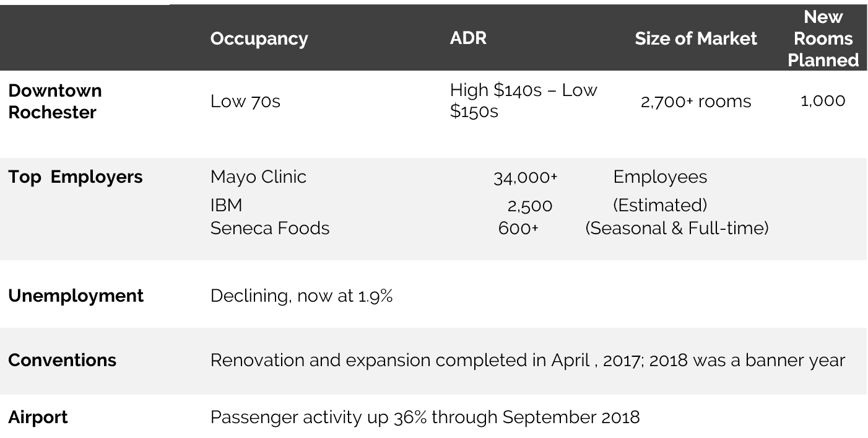Screen dimensions: 868x438
Task: Click the ADR column header
Action: (x=469, y=38)
